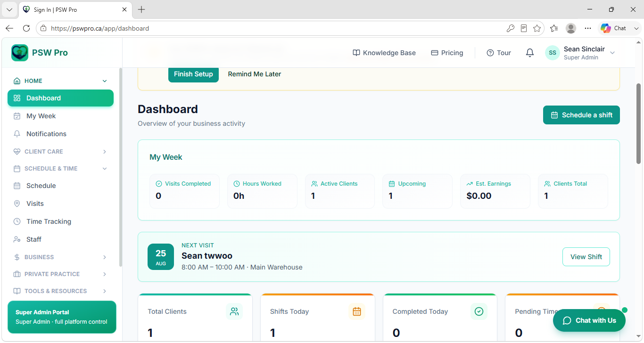Open Visits in the sidebar
The image size is (644, 343).
pos(60,204)
